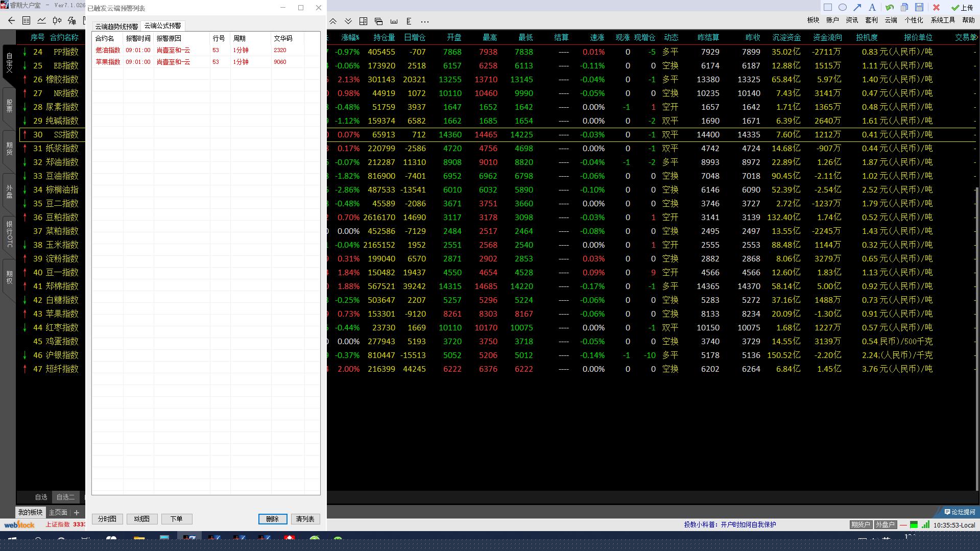Viewport: 980px width, 551px height.
Task: Click the 删除 button
Action: [x=272, y=519]
